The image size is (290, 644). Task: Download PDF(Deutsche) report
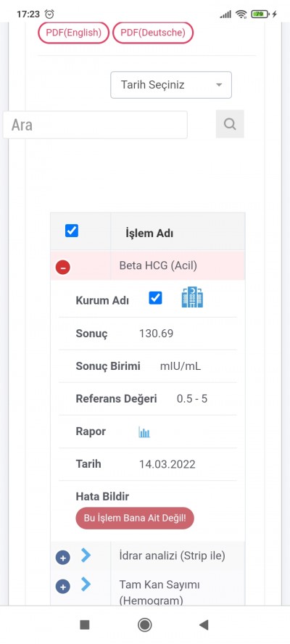[x=153, y=33]
